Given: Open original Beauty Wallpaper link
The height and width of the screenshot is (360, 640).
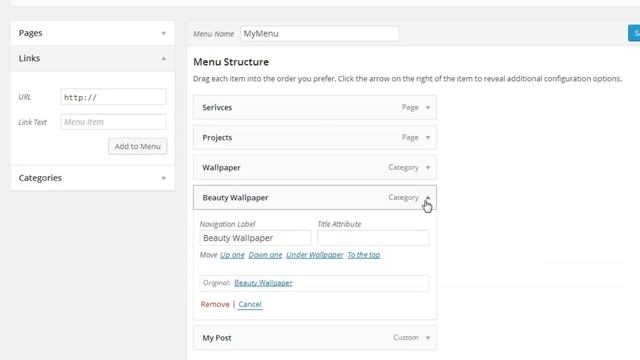Looking at the screenshot, I should pos(263,283).
